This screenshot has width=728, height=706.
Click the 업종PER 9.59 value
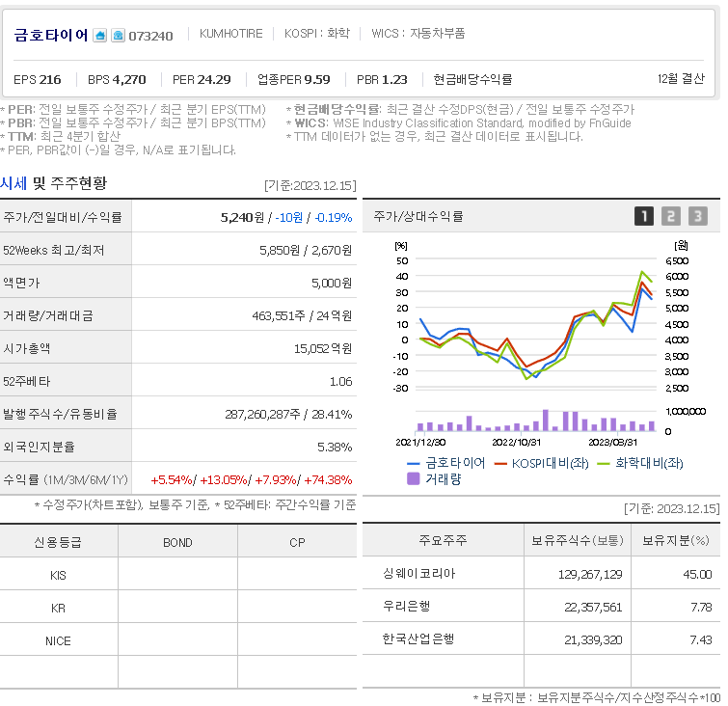(x=293, y=79)
